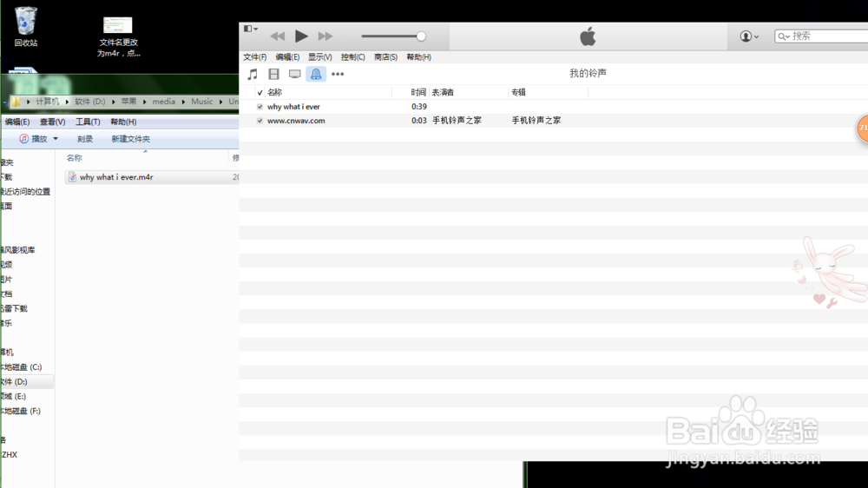The width and height of the screenshot is (868, 488).
Task: Switch to the Music library icon
Action: (x=253, y=74)
